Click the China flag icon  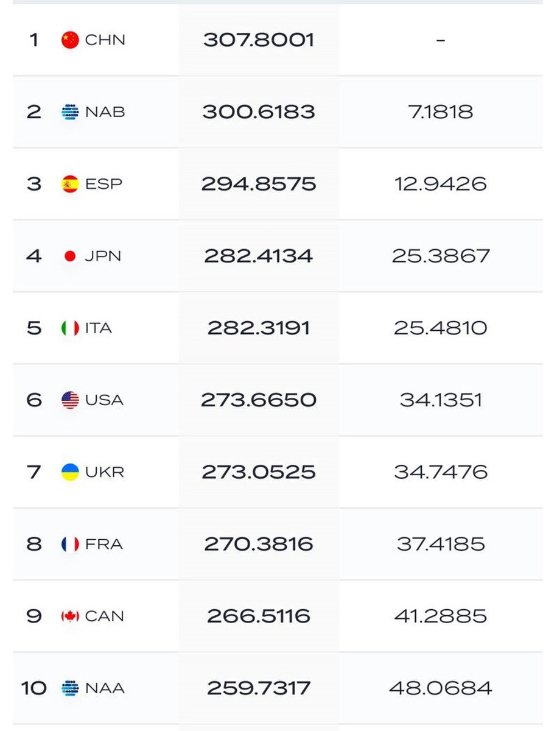coord(70,40)
